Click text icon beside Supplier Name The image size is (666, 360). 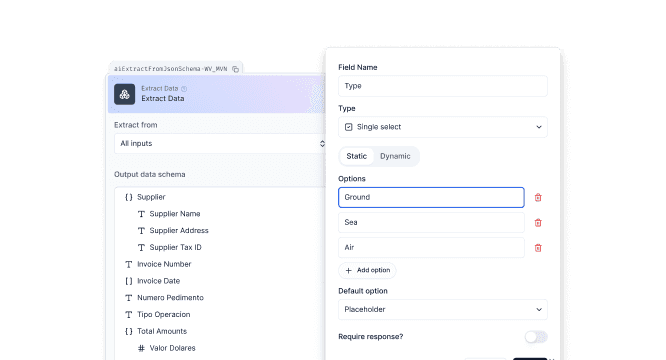tap(141, 214)
